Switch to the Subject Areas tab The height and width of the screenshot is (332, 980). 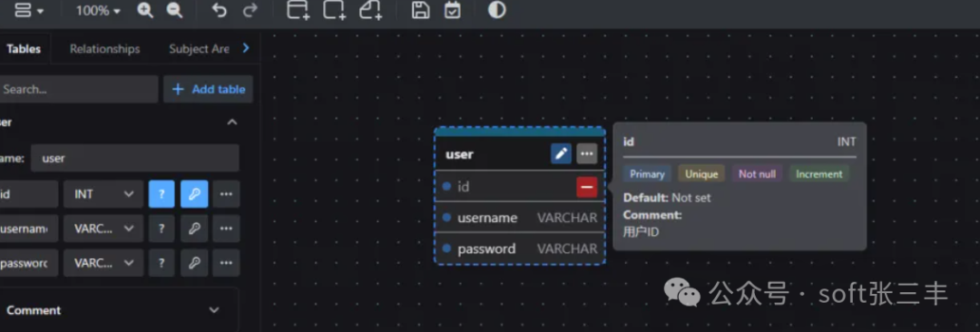[x=199, y=49]
